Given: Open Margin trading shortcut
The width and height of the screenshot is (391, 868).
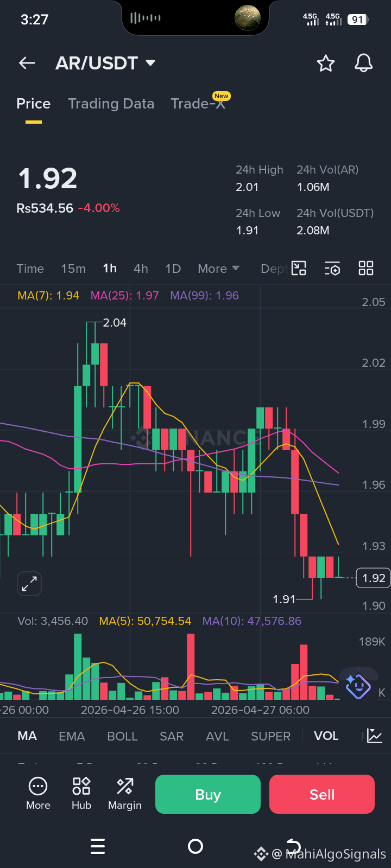Looking at the screenshot, I should click(125, 794).
